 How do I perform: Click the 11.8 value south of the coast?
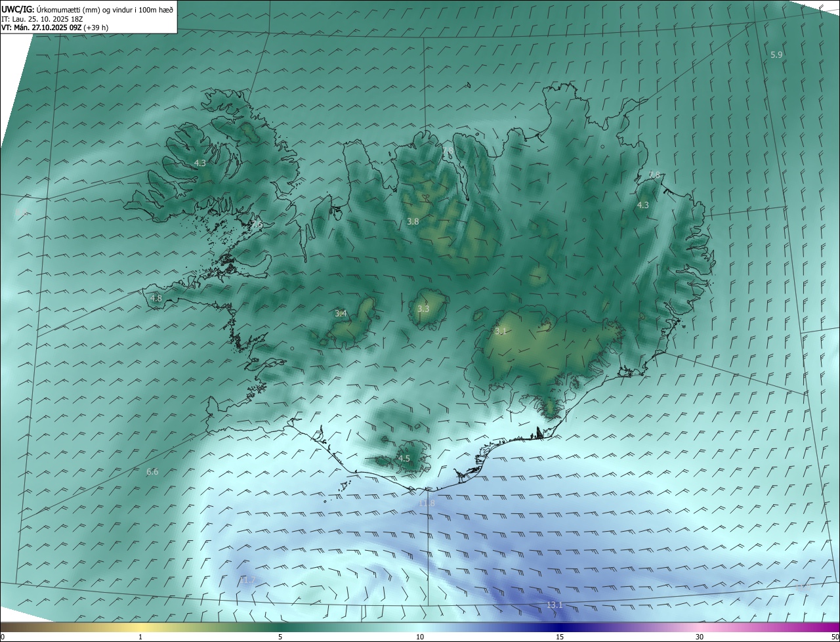pos(427,503)
